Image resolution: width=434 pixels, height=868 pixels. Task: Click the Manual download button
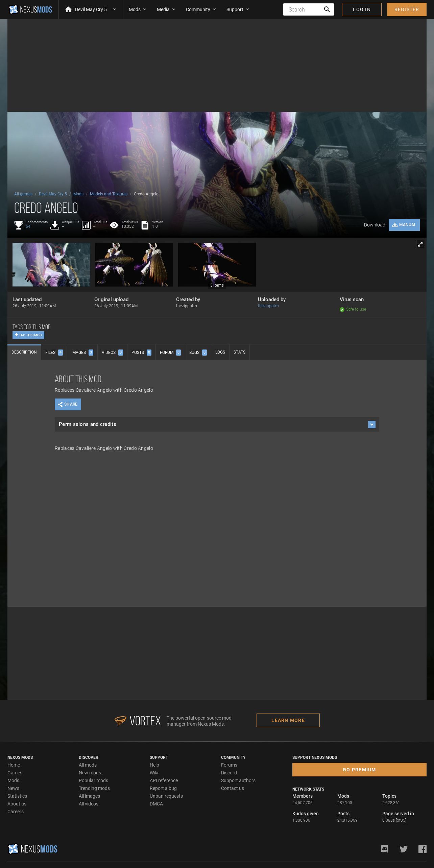click(404, 225)
